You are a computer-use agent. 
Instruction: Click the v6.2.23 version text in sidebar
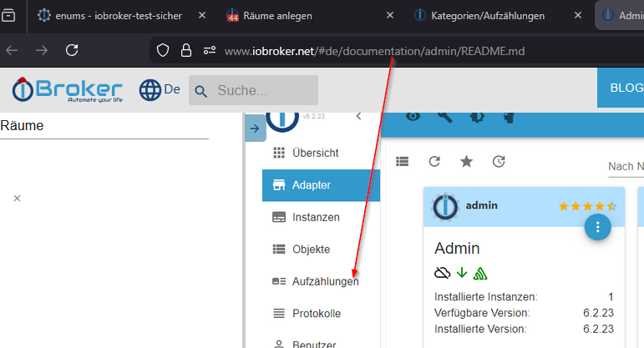[x=313, y=117]
